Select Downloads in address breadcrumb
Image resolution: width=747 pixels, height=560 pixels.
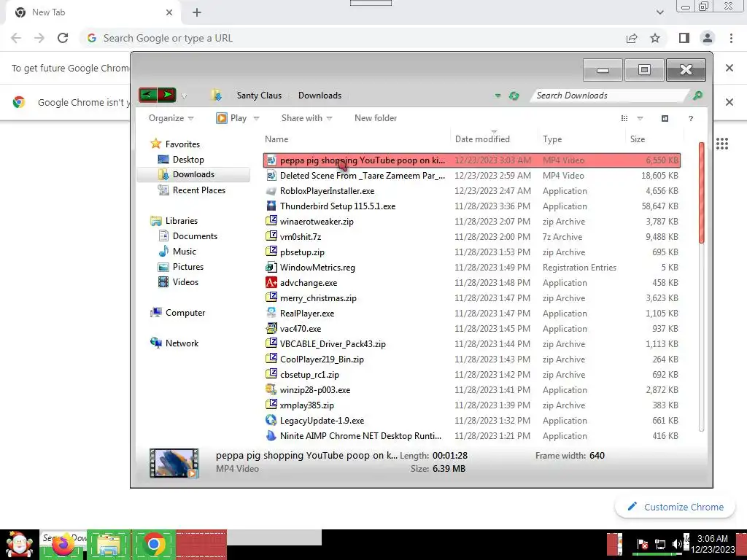(320, 96)
